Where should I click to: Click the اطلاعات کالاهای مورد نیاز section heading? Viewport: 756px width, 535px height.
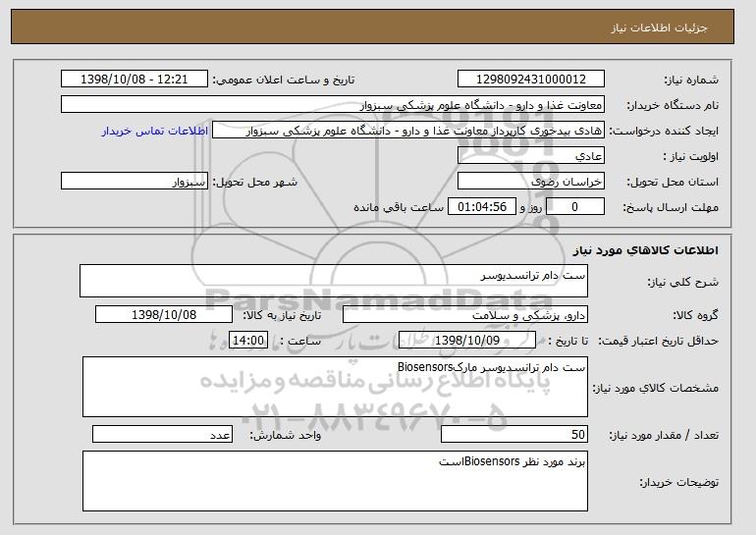click(x=646, y=249)
